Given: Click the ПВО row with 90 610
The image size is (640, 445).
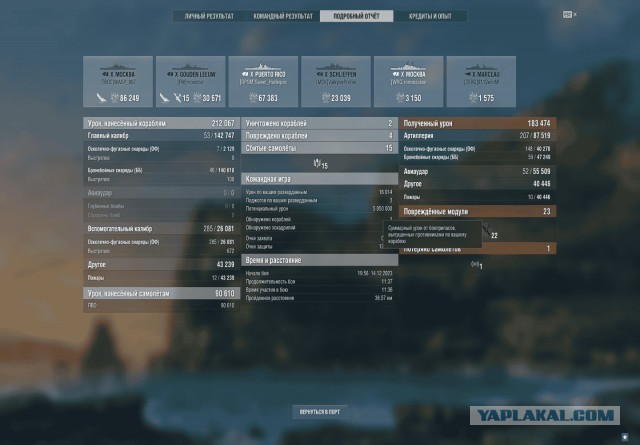Looking at the screenshot, I should (162, 305).
